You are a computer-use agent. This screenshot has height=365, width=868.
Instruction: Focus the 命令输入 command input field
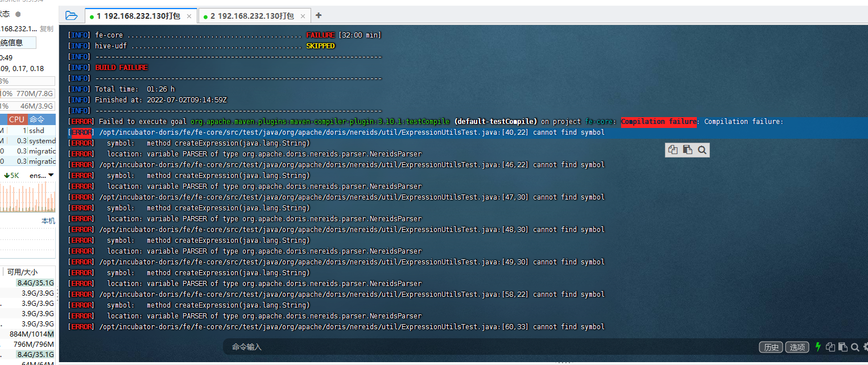[x=489, y=347]
